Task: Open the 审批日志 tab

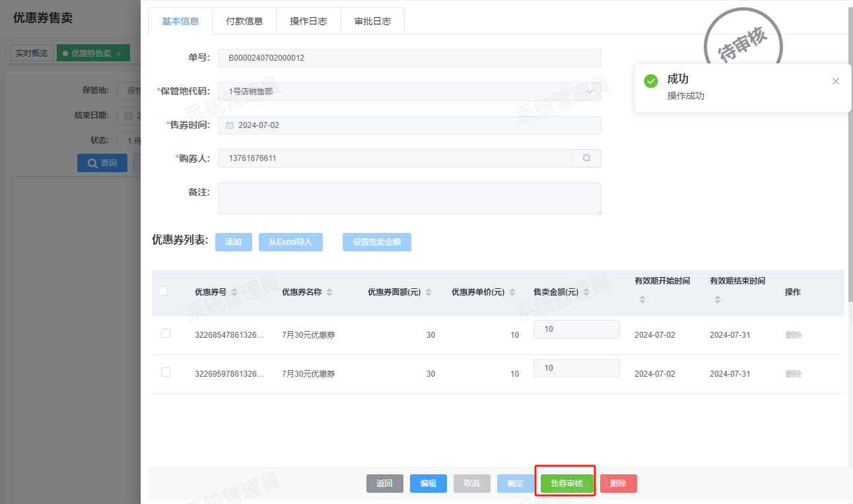Action: point(372,21)
